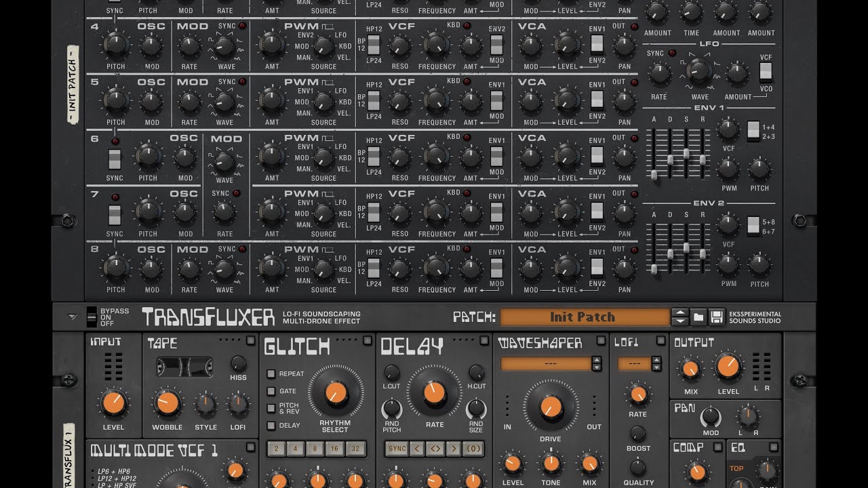Click the Input LEVEL orange knob
868x488 pixels.
pos(113,403)
